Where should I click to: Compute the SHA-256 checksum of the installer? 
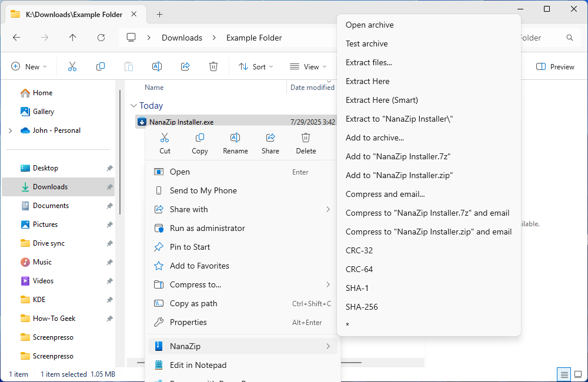(361, 306)
